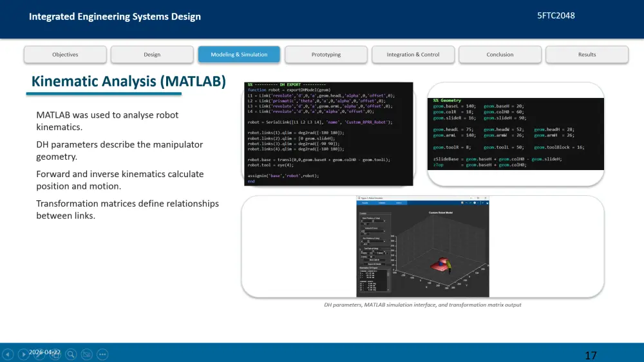Click the DH parameters figure caption

point(422,305)
